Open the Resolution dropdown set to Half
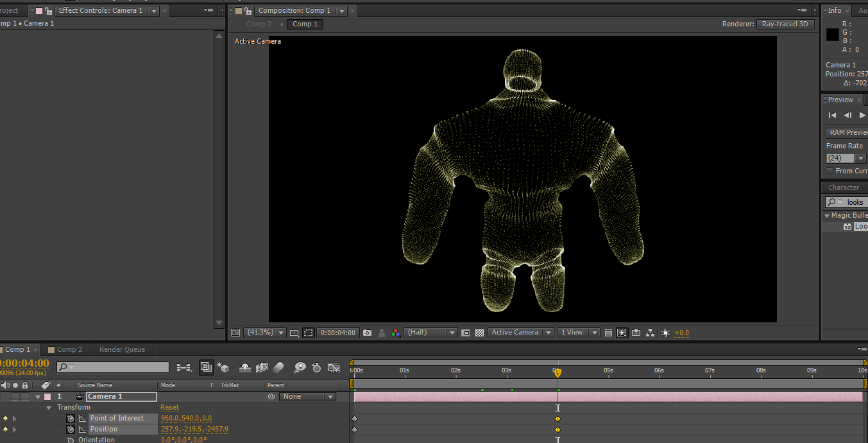The height and width of the screenshot is (443, 868). click(430, 333)
